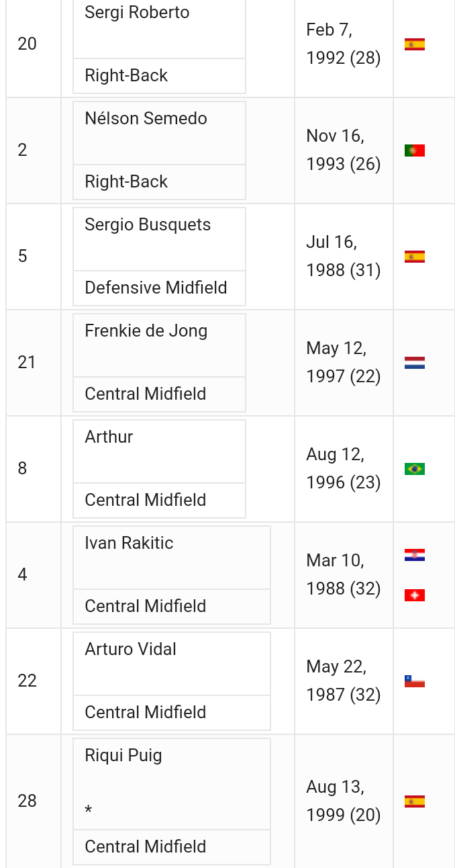Click Brazil flag next to Arthur
455x868 pixels.
pos(415,469)
